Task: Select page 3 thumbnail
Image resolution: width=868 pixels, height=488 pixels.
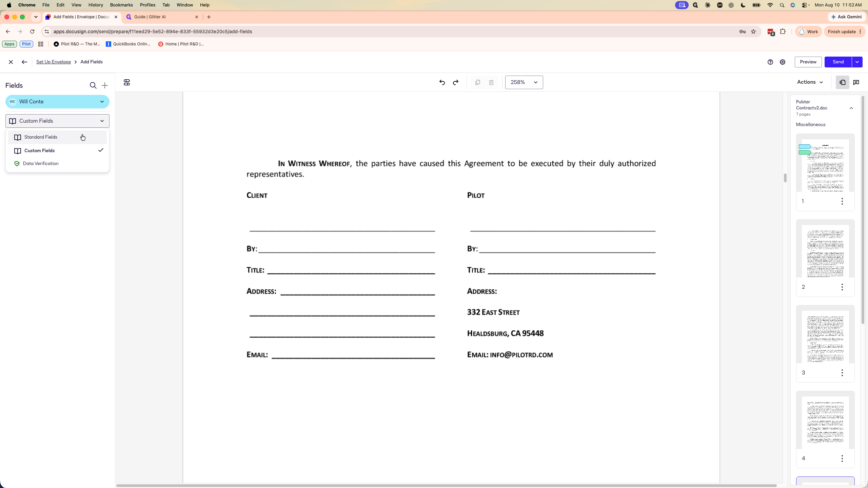Action: [x=825, y=337]
